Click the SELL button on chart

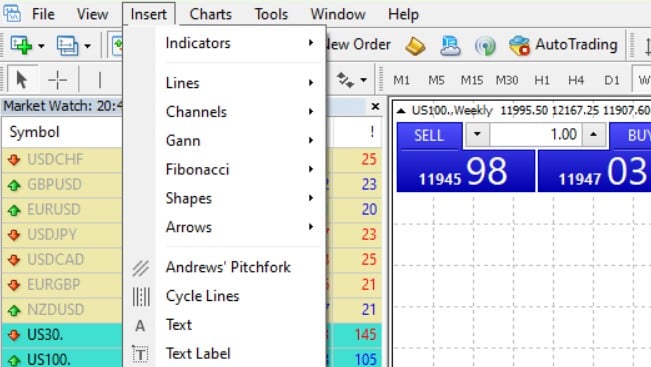tap(429, 135)
